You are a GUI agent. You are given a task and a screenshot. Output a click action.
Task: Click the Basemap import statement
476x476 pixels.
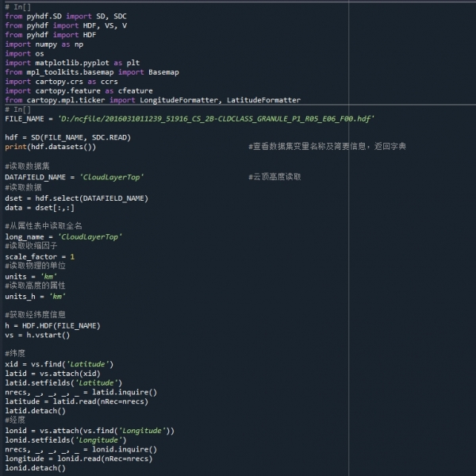pos(91,72)
